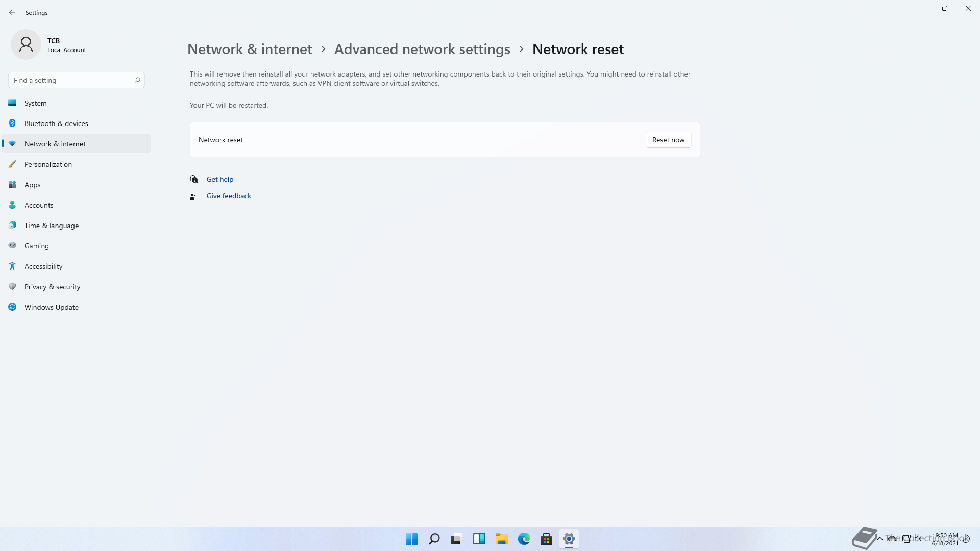
Task: Launch File Explorer from taskbar
Action: pyautogui.click(x=501, y=539)
